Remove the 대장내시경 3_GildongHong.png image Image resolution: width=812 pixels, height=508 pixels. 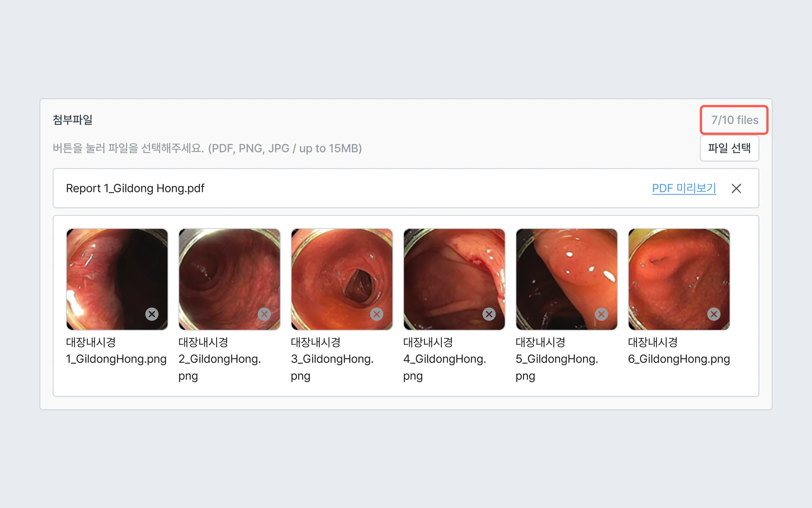377,314
